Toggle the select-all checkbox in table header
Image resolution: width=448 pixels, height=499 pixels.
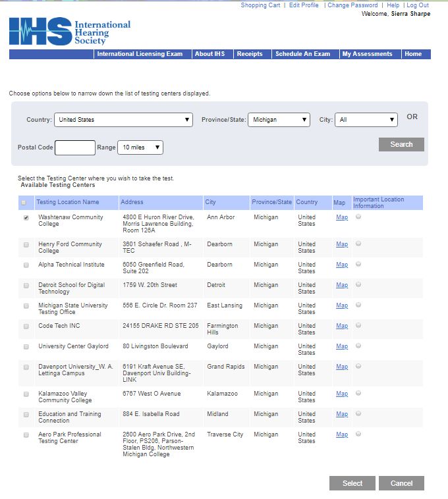click(24, 202)
